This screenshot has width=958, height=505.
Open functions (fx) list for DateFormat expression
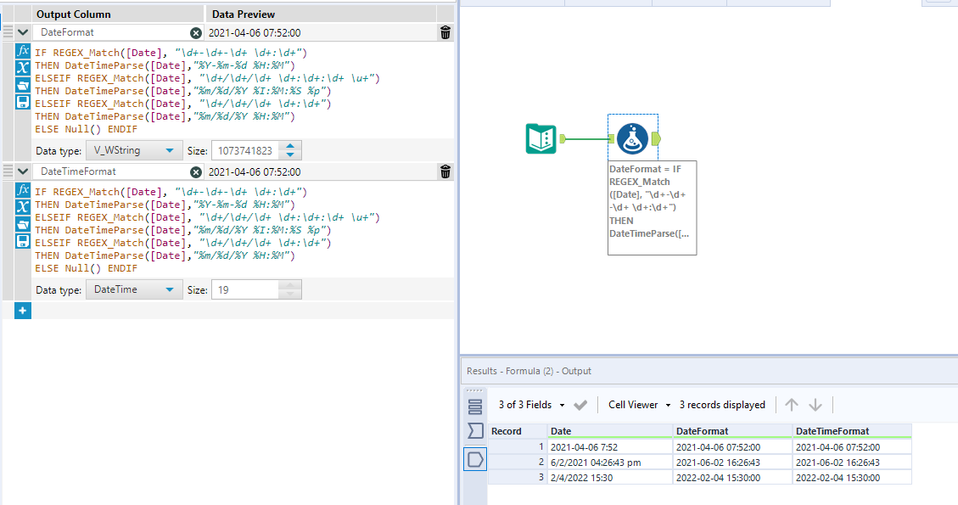click(23, 51)
